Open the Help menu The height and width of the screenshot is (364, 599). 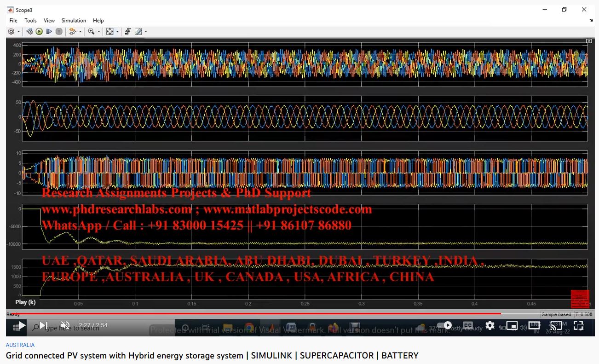(98, 21)
